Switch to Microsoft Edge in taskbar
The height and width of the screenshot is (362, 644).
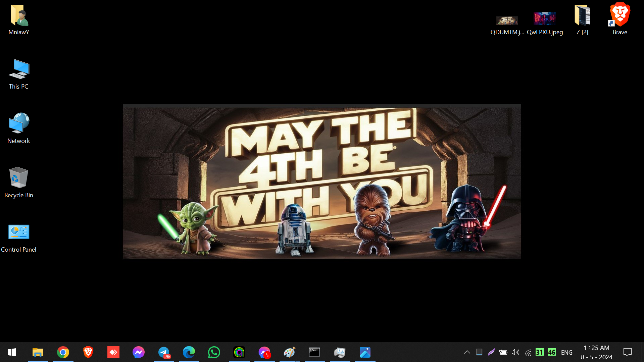point(189,352)
